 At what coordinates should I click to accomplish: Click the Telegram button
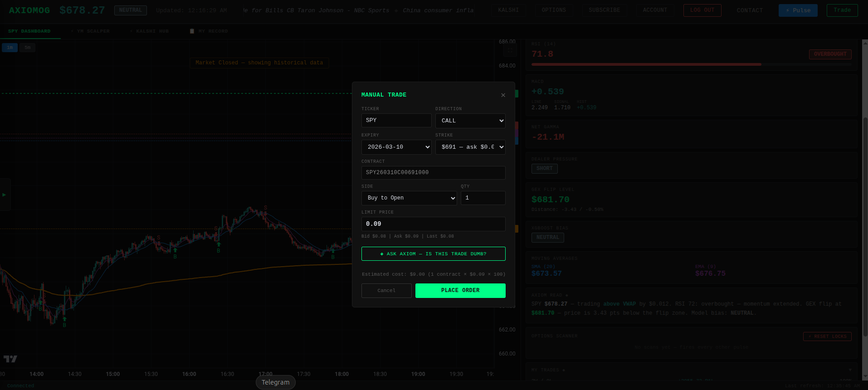click(276, 382)
